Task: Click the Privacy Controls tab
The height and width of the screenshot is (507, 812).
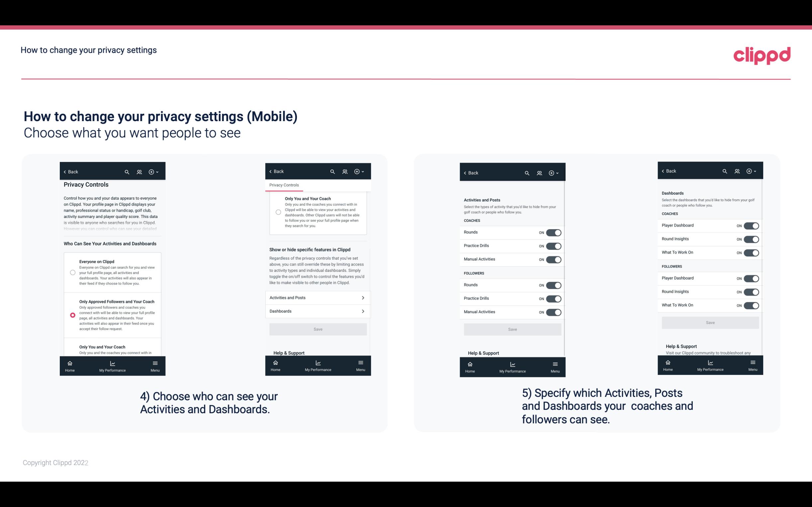Action: point(284,185)
